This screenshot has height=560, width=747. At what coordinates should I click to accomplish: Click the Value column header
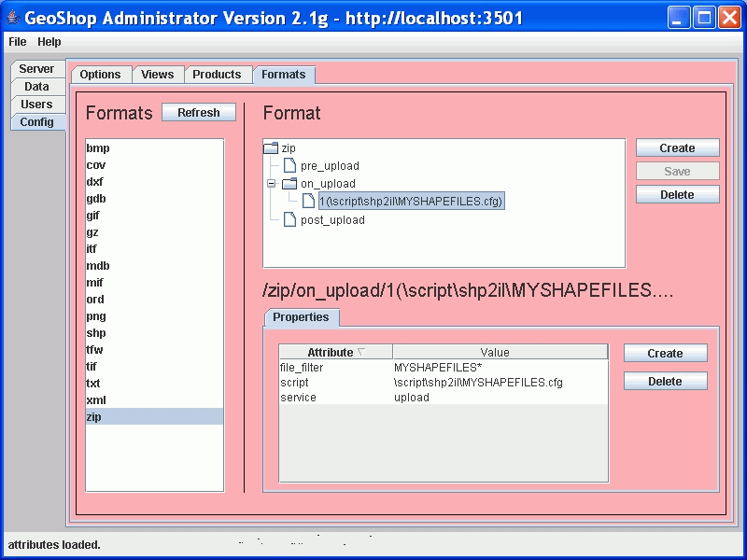click(x=500, y=352)
